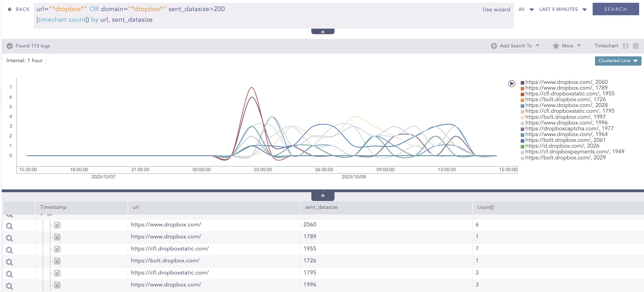Click the Search button
Screen dimensions: 644x292
[x=615, y=9]
